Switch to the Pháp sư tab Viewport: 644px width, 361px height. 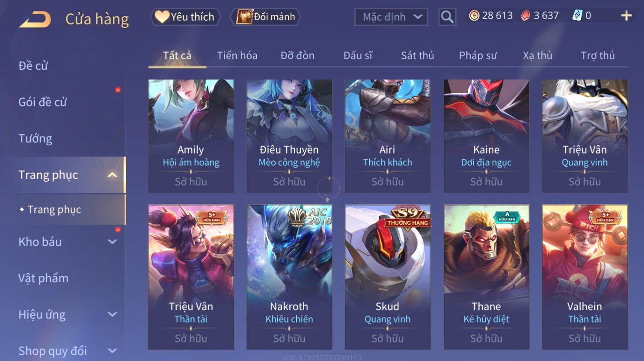coord(478,56)
